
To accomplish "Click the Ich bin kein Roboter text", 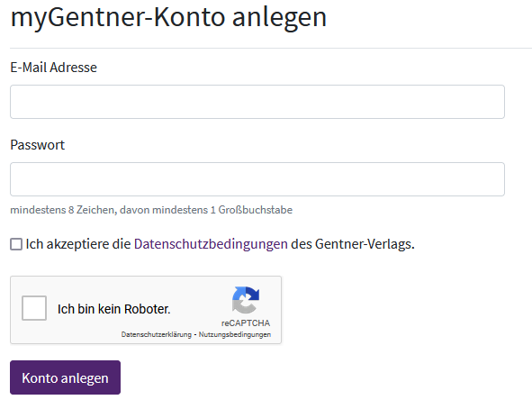I will [113, 309].
